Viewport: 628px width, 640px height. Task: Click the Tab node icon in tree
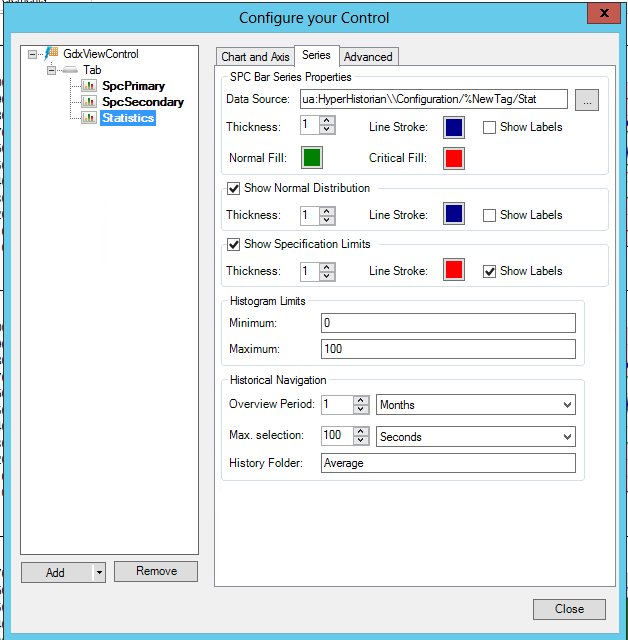[x=71, y=71]
